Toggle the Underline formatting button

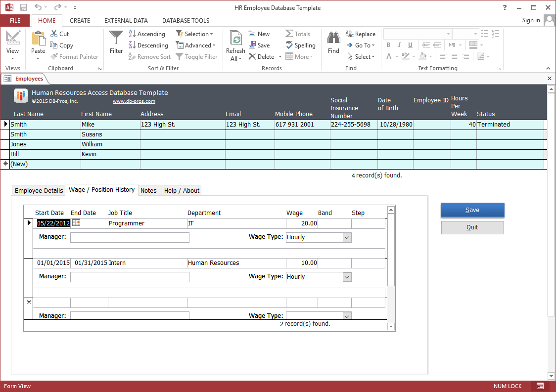point(410,45)
